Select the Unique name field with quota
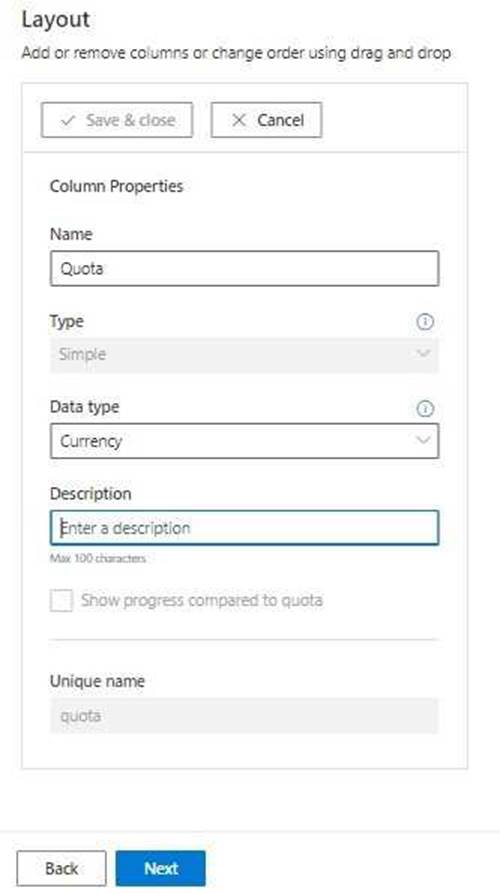500x894 pixels. (x=245, y=716)
